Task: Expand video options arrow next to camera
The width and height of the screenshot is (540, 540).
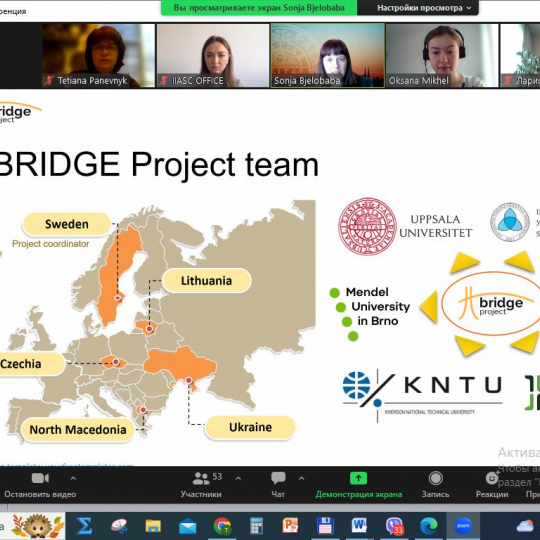Action: (x=73, y=478)
